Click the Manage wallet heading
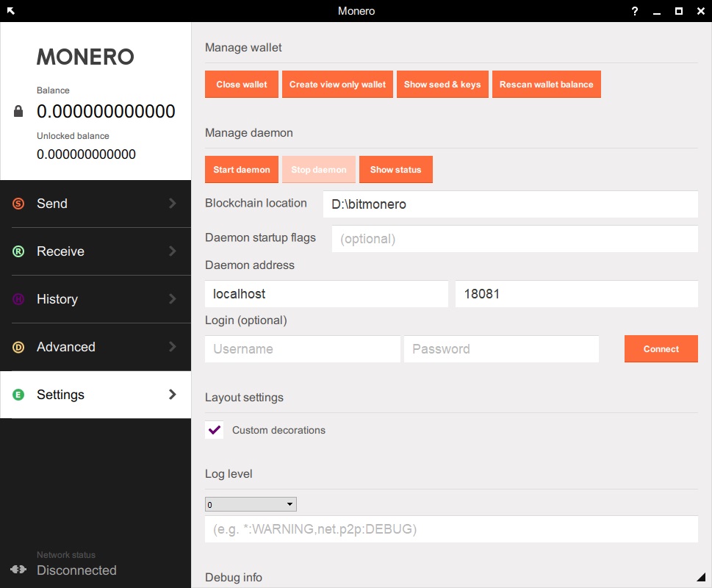 coord(243,47)
